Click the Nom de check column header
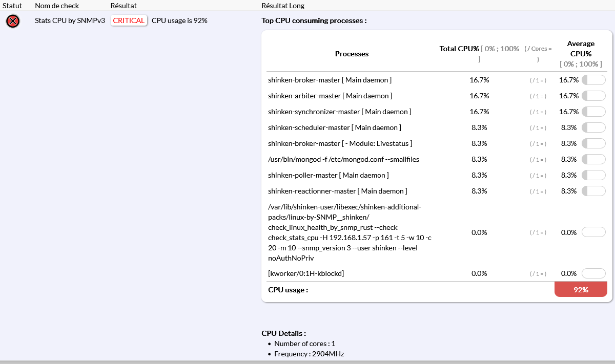 [x=57, y=6]
